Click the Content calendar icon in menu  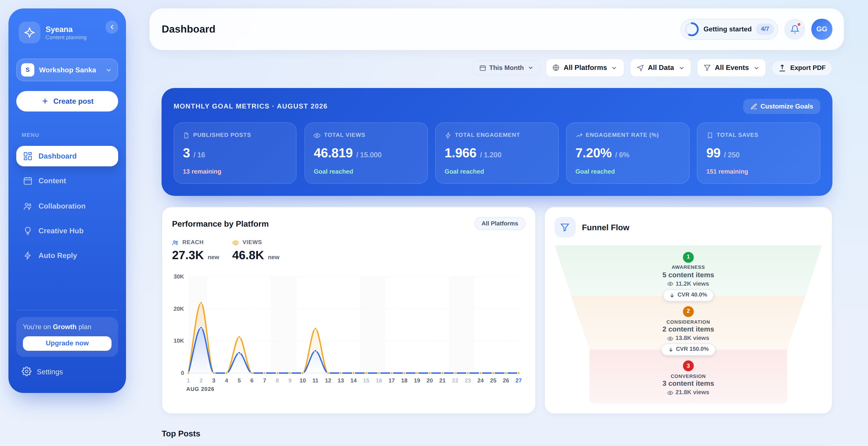pos(28,181)
